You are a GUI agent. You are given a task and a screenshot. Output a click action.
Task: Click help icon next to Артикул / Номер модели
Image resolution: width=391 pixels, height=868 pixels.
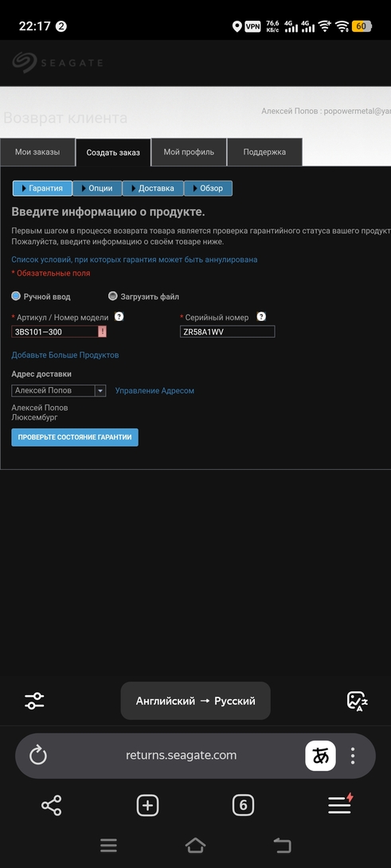click(x=119, y=317)
